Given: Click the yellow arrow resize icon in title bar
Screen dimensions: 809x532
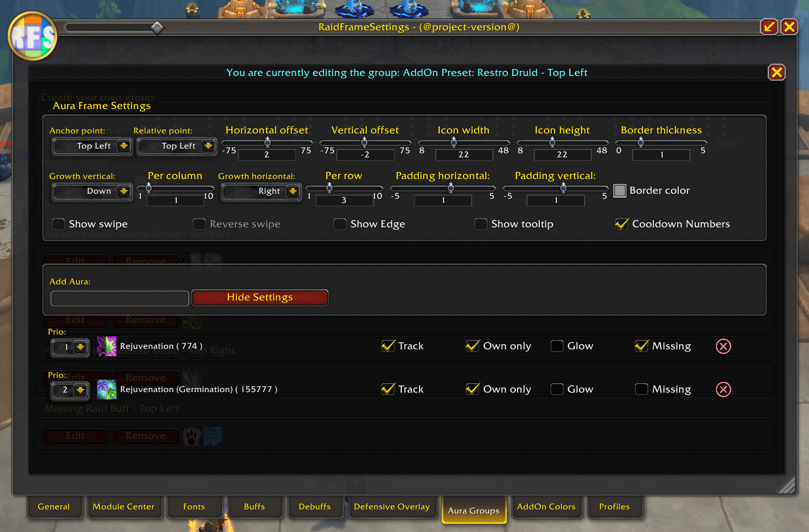Looking at the screenshot, I should [769, 27].
